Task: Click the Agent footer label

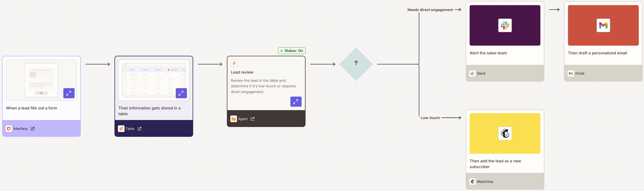Action: click(x=243, y=119)
